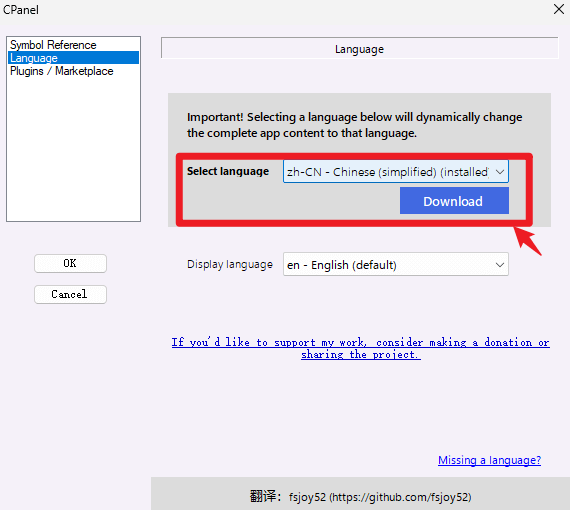Click the CPanel window title

pos(21,10)
